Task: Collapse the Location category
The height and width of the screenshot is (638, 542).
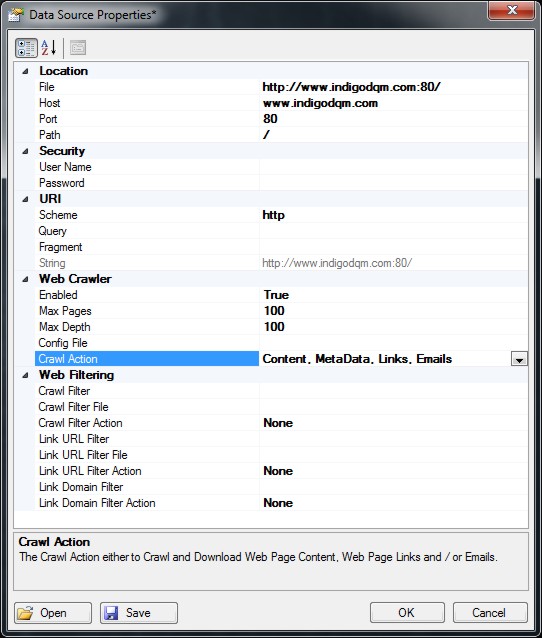Action: coord(26,71)
